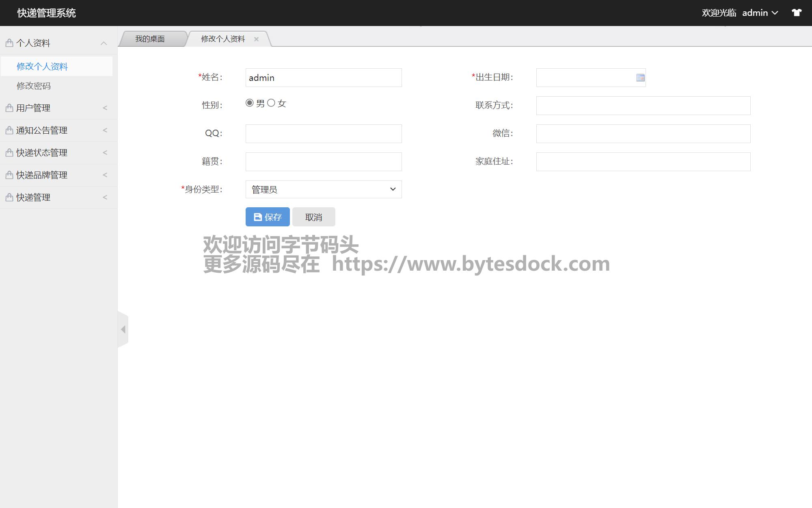The image size is (812, 508).
Task: Open the calendar date picker icon
Action: click(x=640, y=78)
